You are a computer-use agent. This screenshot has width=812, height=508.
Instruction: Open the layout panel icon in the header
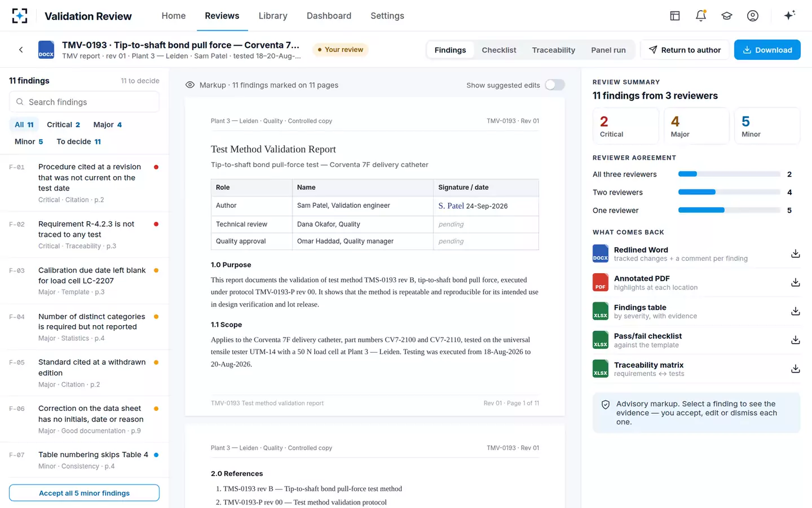[x=675, y=16]
